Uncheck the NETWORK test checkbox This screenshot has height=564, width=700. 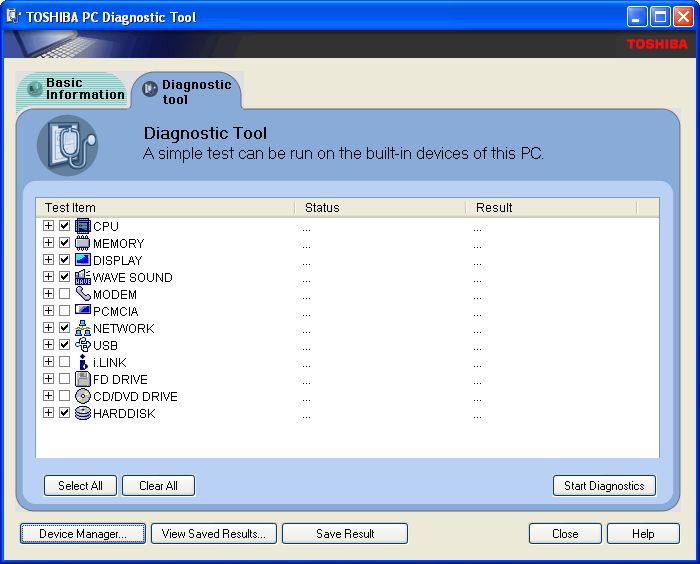[65, 328]
